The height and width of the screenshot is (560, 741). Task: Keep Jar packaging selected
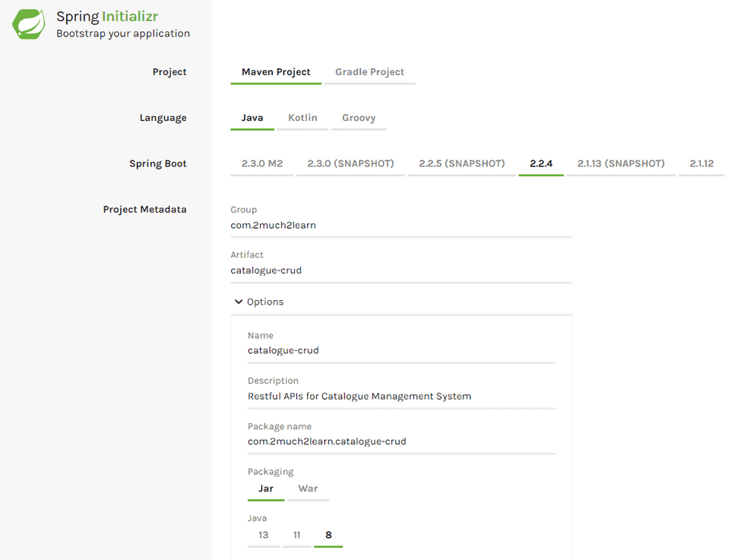coord(265,489)
